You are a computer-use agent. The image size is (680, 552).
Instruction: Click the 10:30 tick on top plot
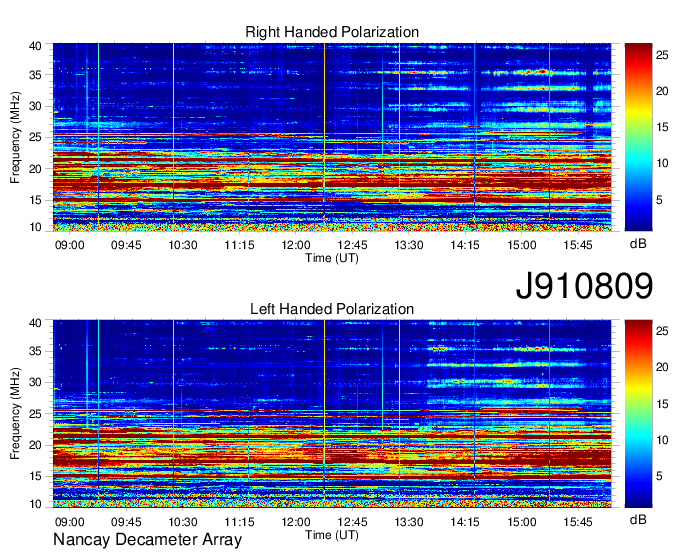183,245
